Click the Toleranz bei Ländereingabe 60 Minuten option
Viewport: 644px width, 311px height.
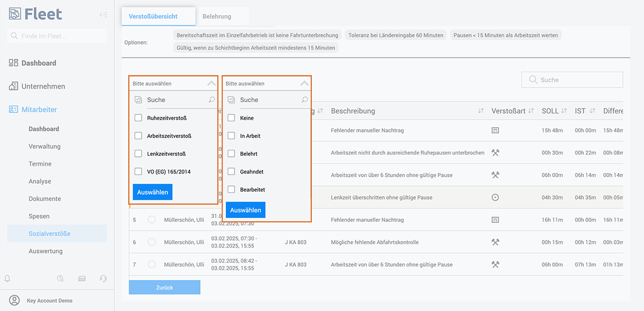coord(396,35)
